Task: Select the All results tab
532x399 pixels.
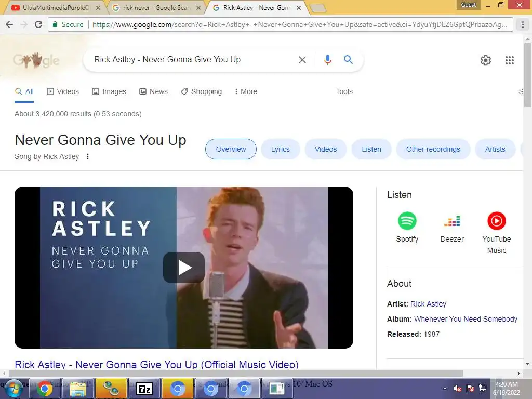Action: 24,91
